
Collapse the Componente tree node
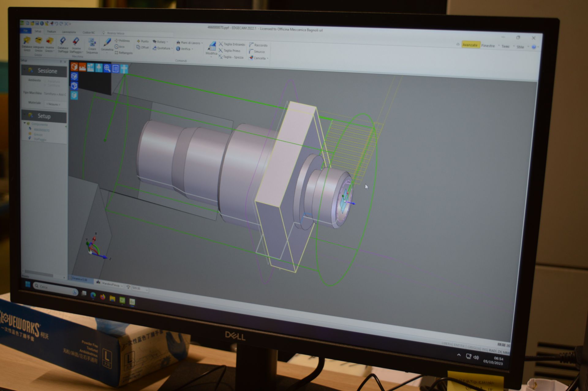click(x=25, y=123)
